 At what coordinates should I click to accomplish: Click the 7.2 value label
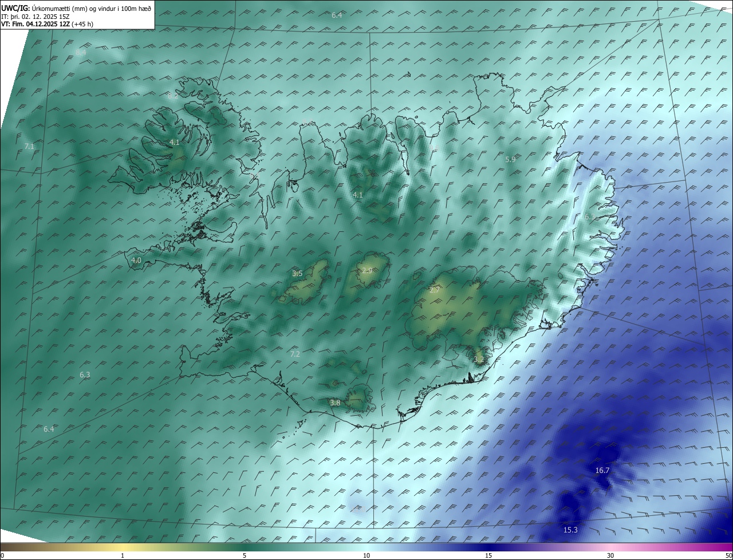pos(295,354)
